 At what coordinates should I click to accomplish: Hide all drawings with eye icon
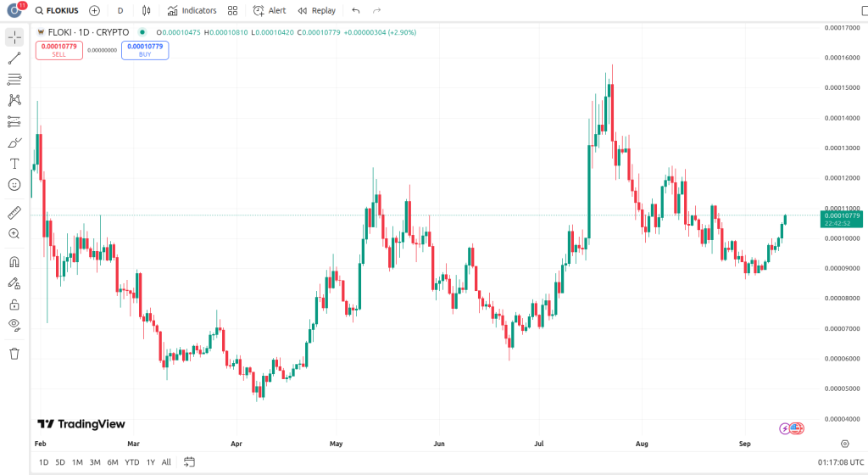click(14, 325)
